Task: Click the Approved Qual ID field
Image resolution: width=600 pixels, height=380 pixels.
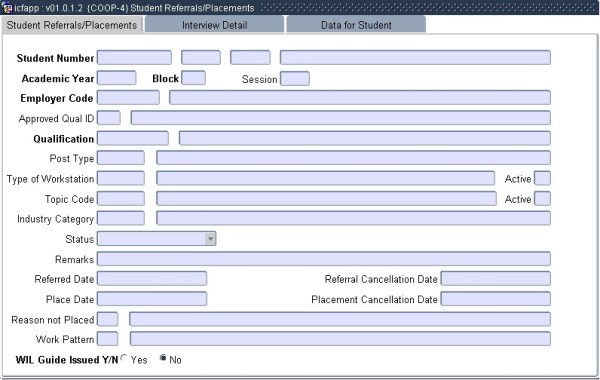Action: [x=109, y=118]
